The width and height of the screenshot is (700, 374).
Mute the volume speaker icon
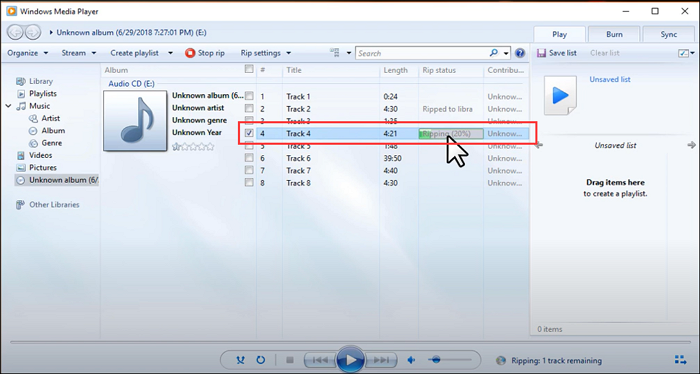(x=412, y=360)
